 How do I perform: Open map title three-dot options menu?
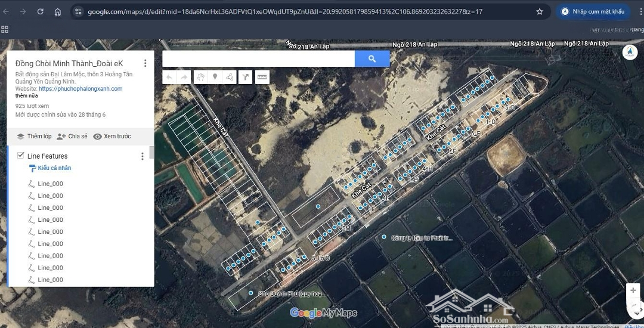tap(145, 63)
